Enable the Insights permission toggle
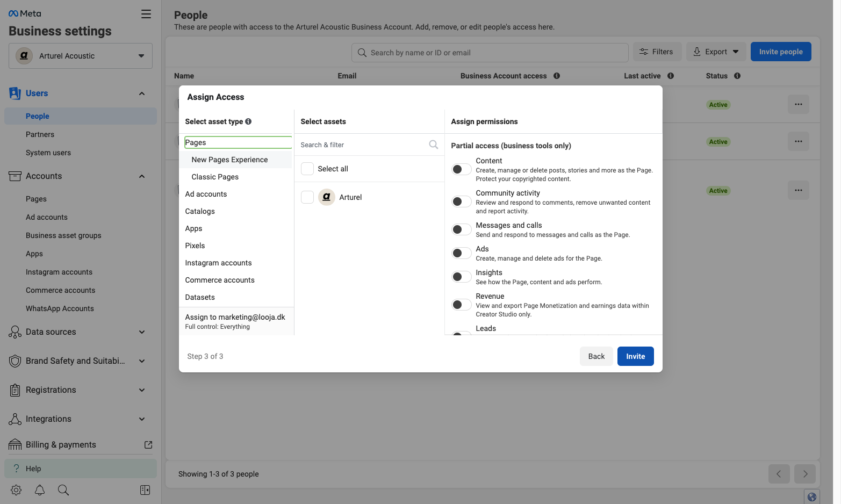This screenshot has height=504, width=841. click(462, 277)
